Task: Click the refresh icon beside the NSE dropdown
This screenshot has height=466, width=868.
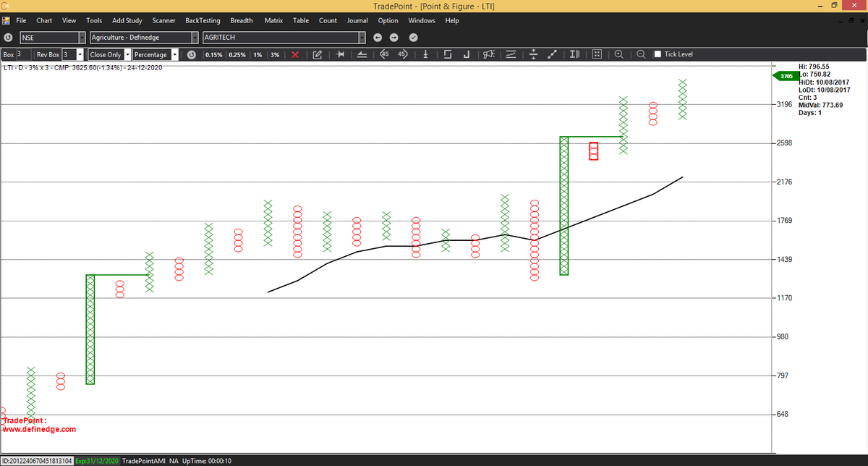Action: pyautogui.click(x=8, y=38)
